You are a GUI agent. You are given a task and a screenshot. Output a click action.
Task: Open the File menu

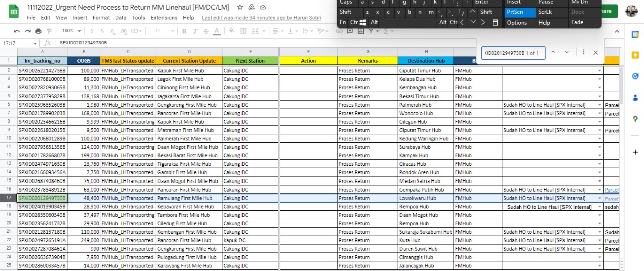[31, 17]
